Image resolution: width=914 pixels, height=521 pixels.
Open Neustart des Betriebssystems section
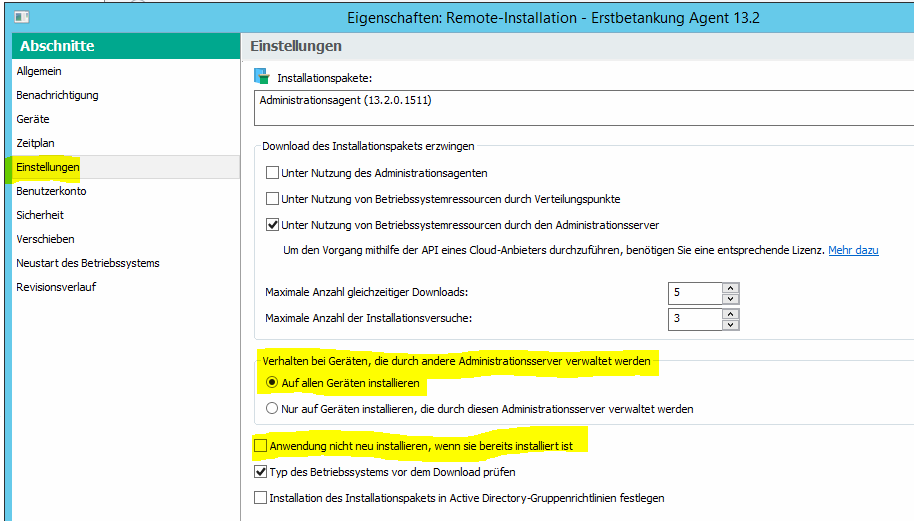click(x=88, y=263)
